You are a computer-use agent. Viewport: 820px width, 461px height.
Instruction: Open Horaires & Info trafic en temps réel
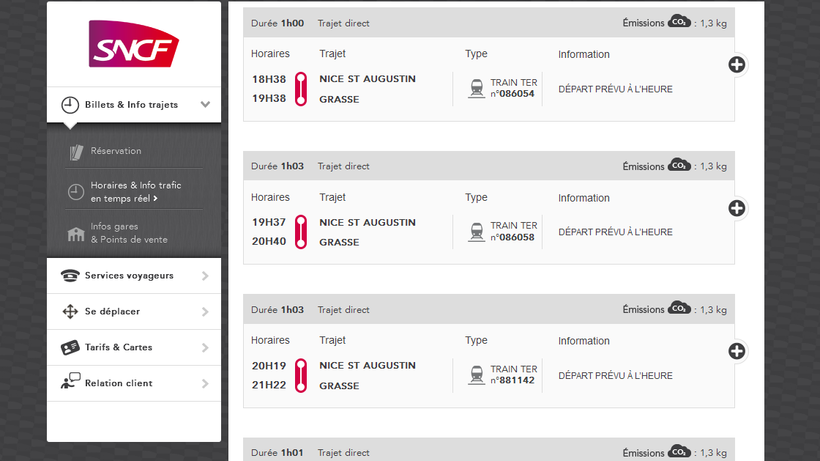pyautogui.click(x=135, y=191)
